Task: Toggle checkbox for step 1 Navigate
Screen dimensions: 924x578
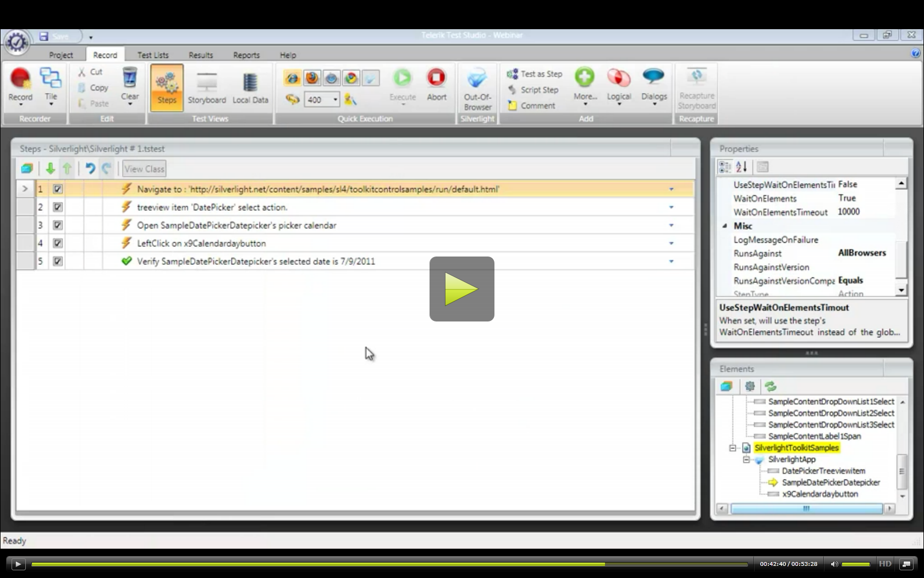Action: [58, 189]
